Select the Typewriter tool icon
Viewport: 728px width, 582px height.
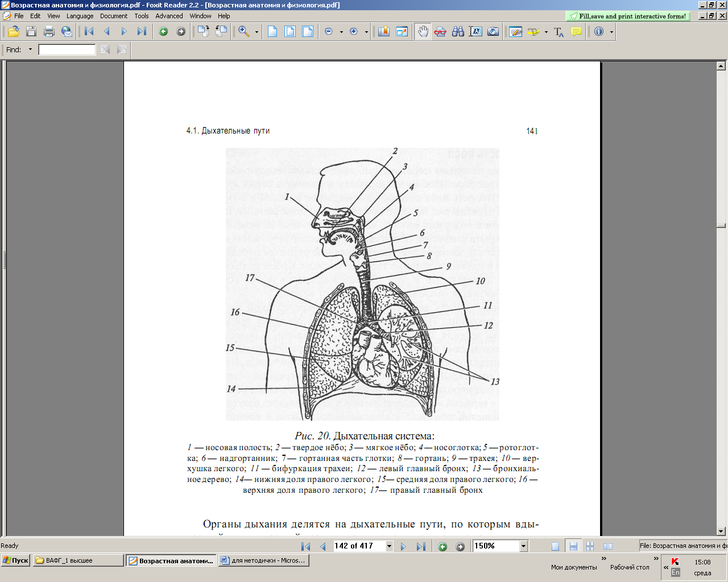coord(559,32)
